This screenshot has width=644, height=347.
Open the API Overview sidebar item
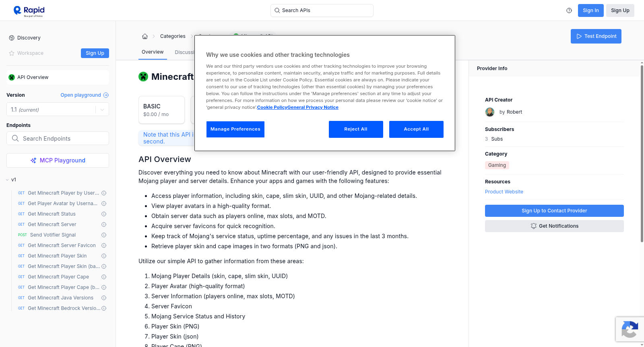pos(58,77)
